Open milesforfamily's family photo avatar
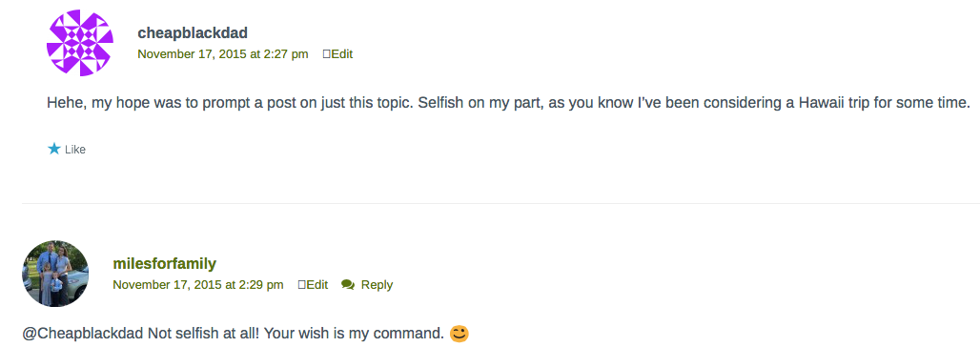980x347 pixels. click(x=55, y=274)
